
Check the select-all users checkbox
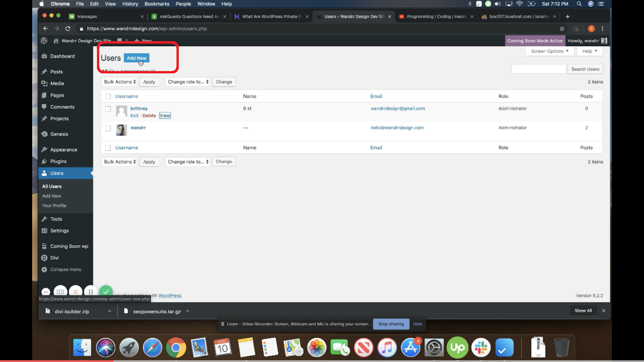pos(107,96)
